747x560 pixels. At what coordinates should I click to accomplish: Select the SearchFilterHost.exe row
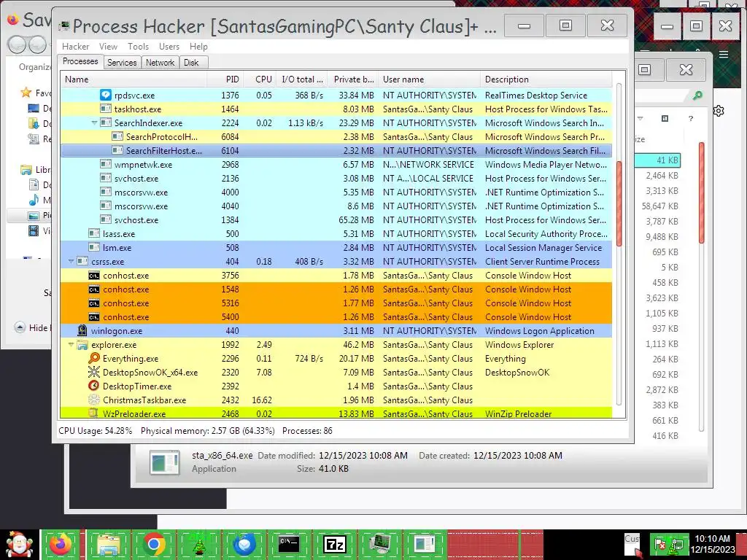pyautogui.click(x=336, y=150)
